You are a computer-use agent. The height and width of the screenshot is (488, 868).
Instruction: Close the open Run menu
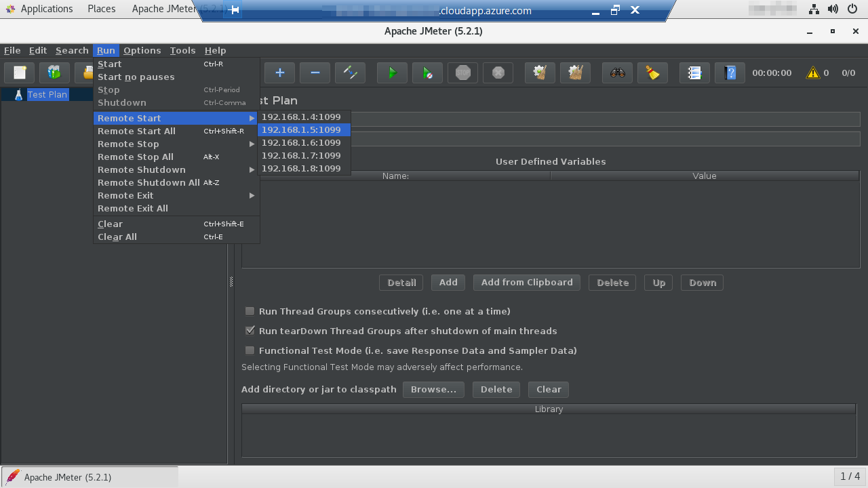point(106,50)
